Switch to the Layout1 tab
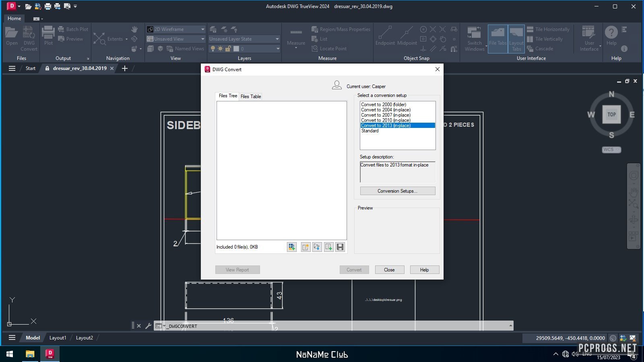The image size is (644, 362). pos(58,338)
